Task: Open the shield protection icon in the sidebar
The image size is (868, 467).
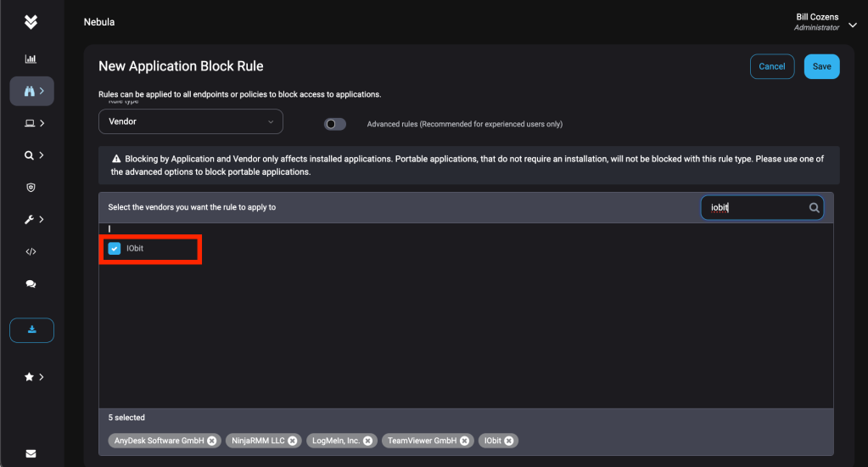Action: (x=31, y=188)
